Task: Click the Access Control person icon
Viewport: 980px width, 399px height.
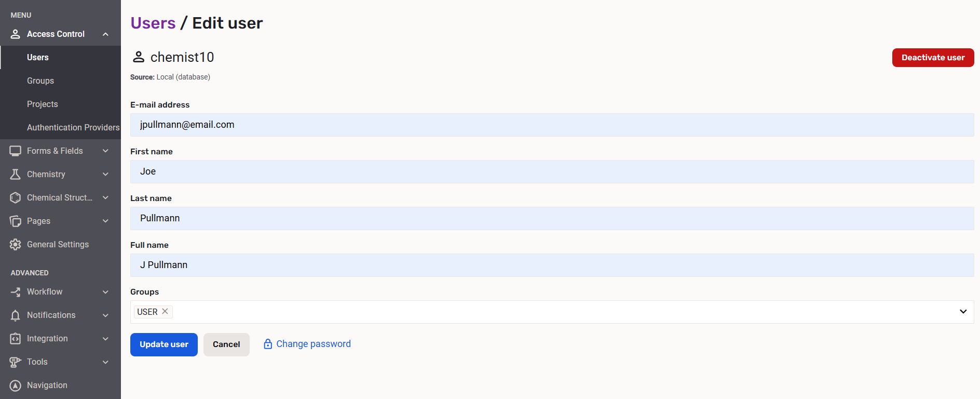Action: click(x=15, y=34)
